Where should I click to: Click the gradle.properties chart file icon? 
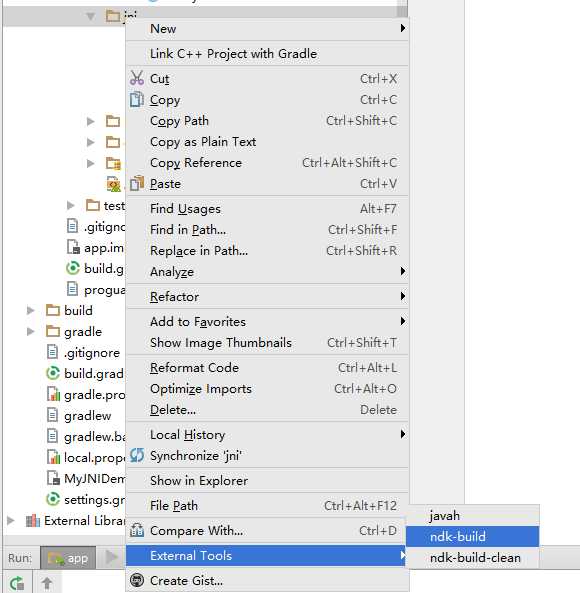click(53, 394)
